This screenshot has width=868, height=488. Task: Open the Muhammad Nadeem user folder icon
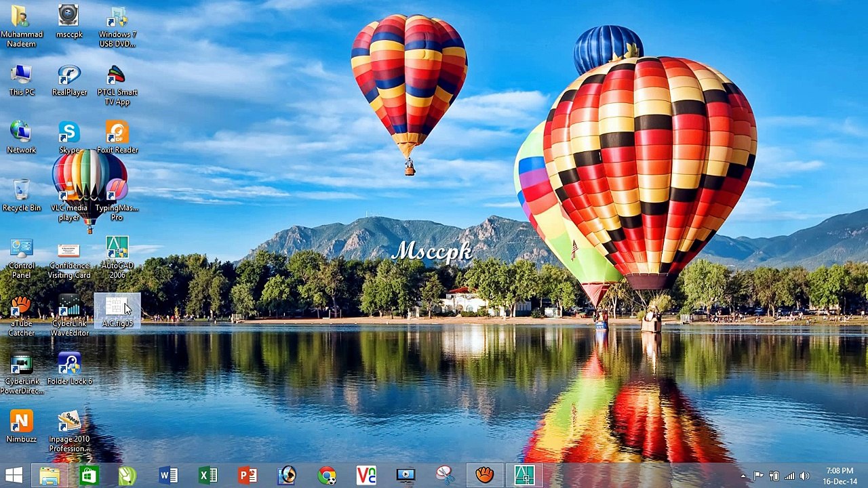click(x=21, y=26)
